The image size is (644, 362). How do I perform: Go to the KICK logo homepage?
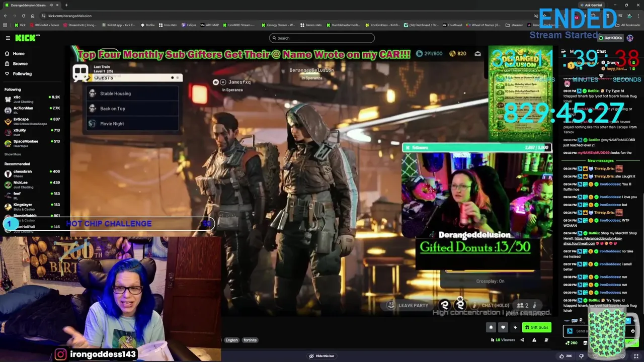pos(27,38)
